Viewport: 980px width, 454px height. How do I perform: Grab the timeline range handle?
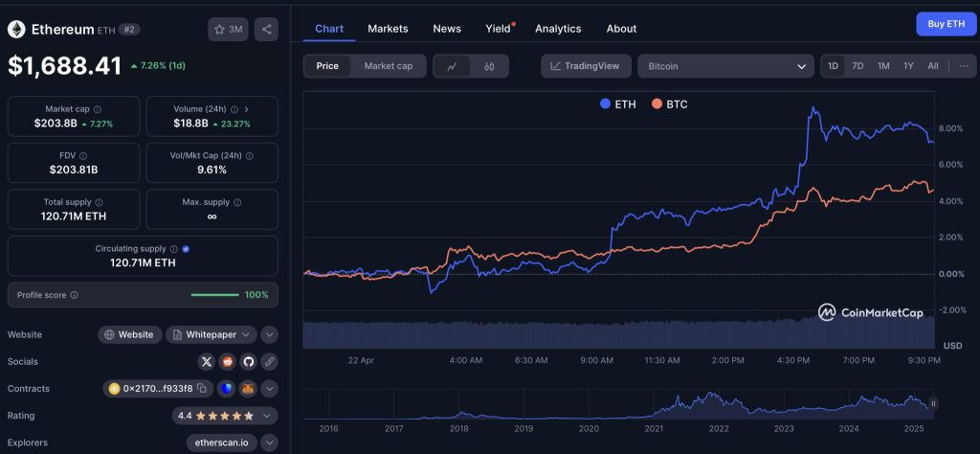[x=933, y=404]
